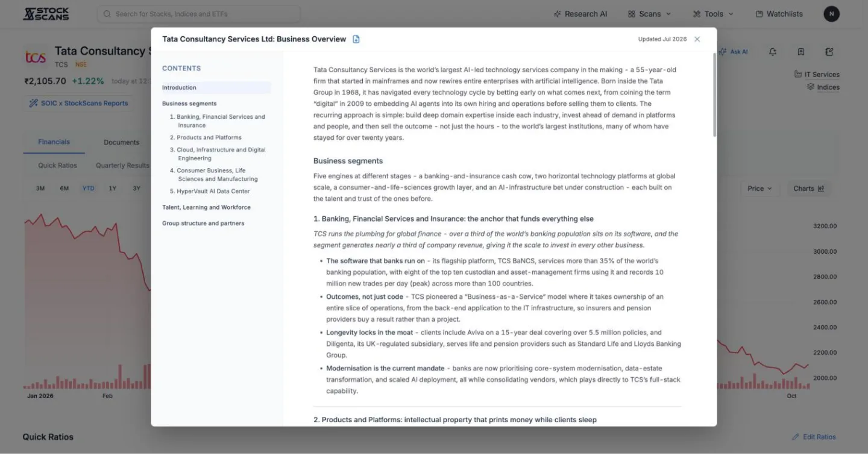The width and height of the screenshot is (868, 456).
Task: Open the Price dropdown
Action: tap(759, 189)
